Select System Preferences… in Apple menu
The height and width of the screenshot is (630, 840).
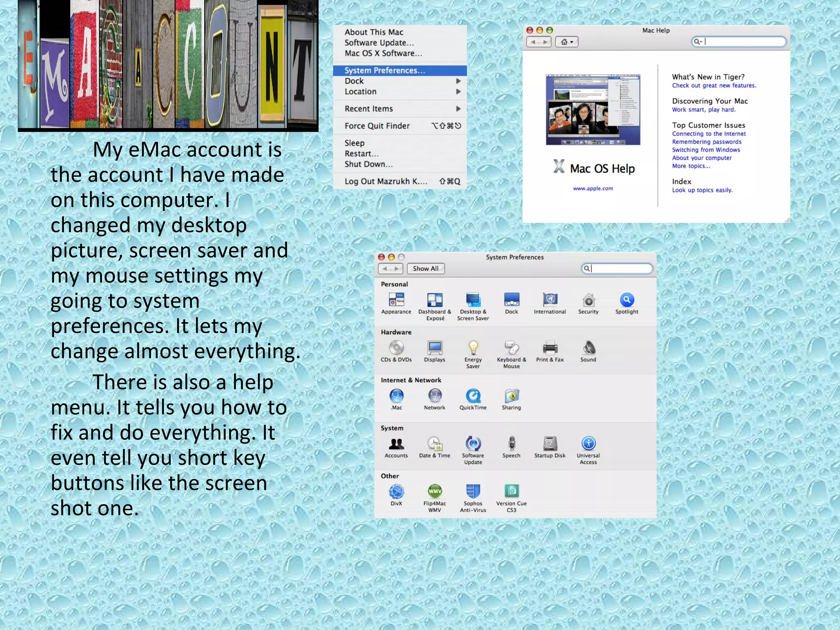[400, 71]
